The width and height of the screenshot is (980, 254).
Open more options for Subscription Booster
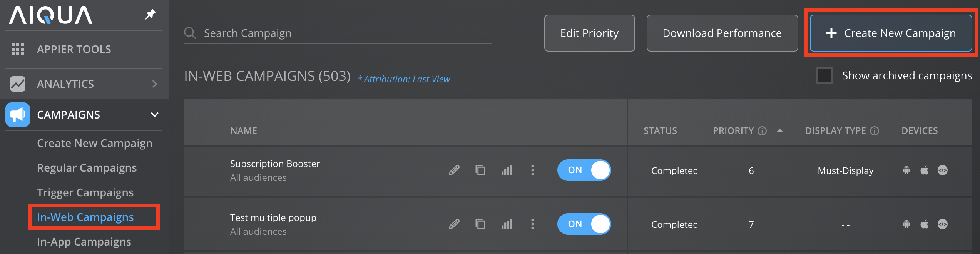click(x=533, y=170)
